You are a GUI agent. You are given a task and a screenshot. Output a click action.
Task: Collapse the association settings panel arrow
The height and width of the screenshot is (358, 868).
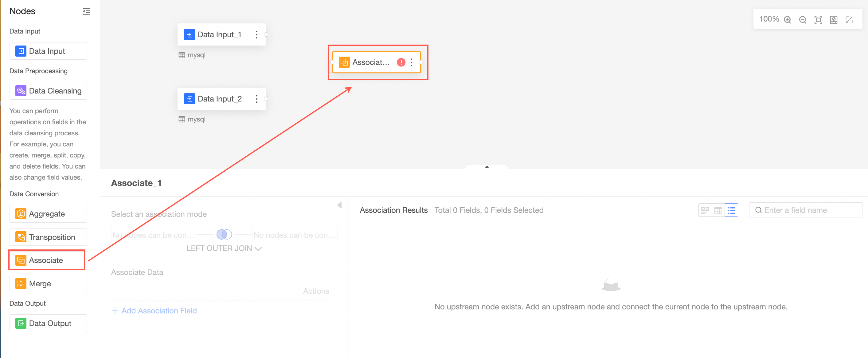coord(339,205)
